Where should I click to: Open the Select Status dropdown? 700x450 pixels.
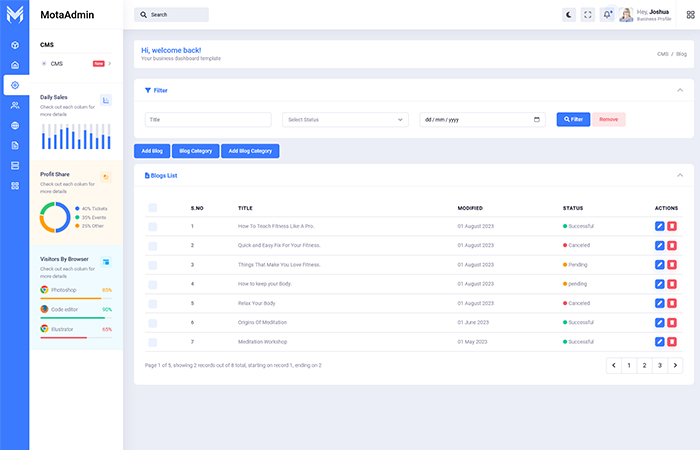(x=345, y=120)
